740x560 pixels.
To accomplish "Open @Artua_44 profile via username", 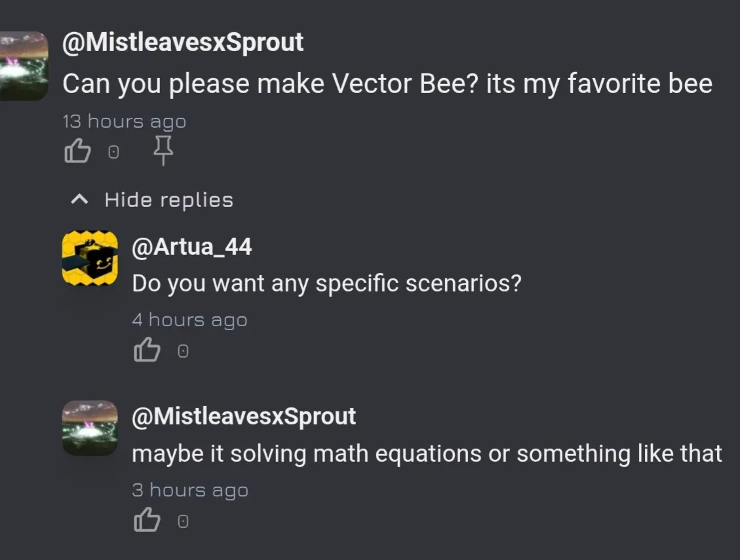I will coord(191,247).
